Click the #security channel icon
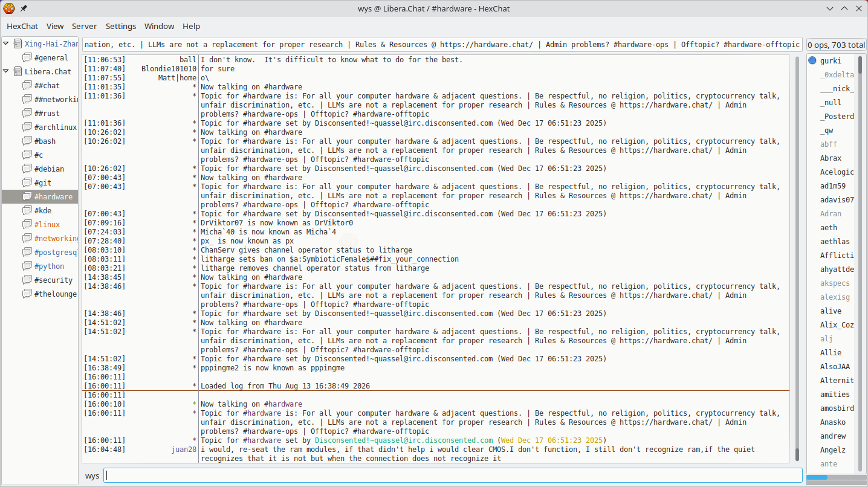The width and height of the screenshot is (868, 487). [27, 280]
